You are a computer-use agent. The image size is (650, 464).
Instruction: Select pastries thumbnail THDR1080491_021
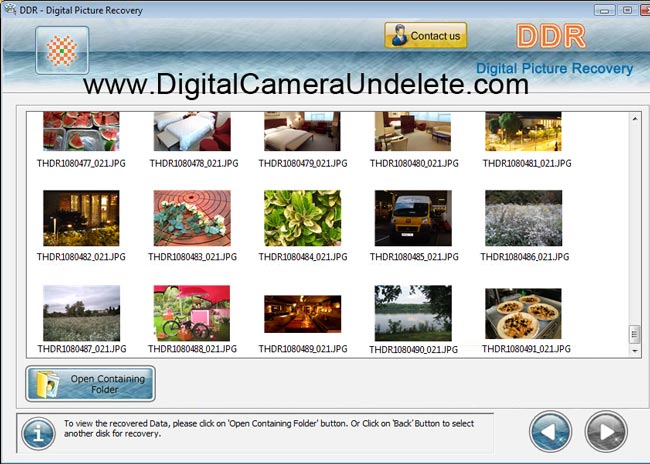tap(524, 313)
